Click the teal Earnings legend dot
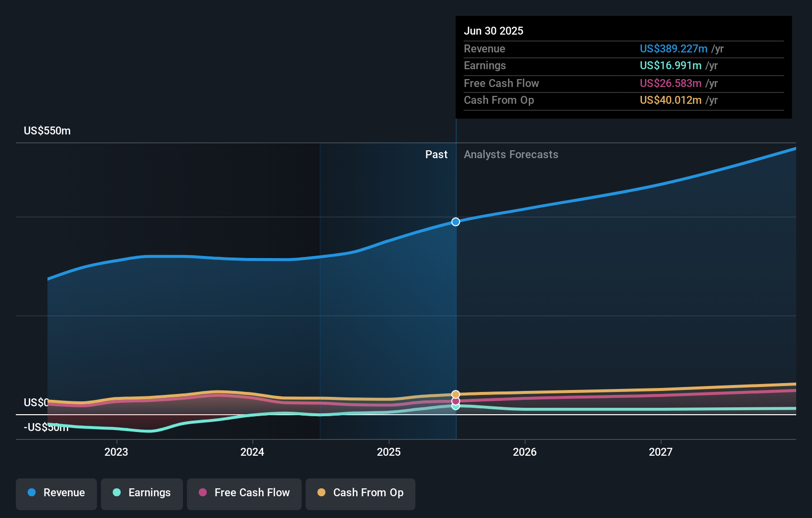Image resolution: width=812 pixels, height=518 pixels. [x=116, y=493]
